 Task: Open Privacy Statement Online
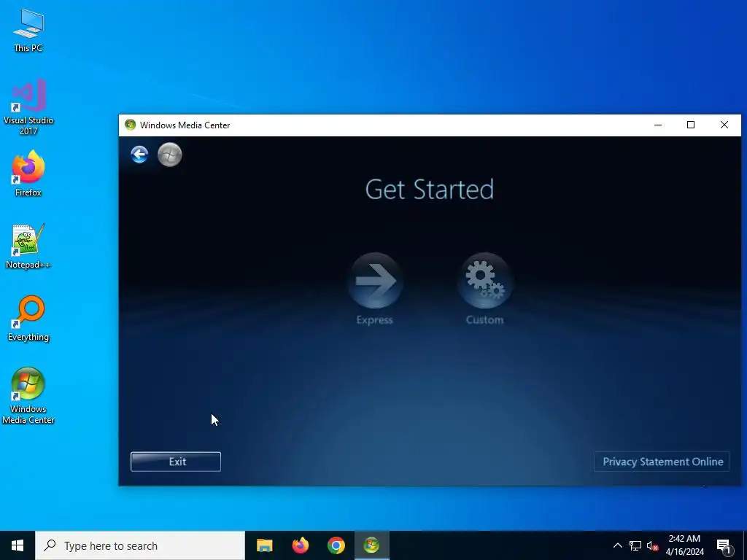[x=662, y=462]
